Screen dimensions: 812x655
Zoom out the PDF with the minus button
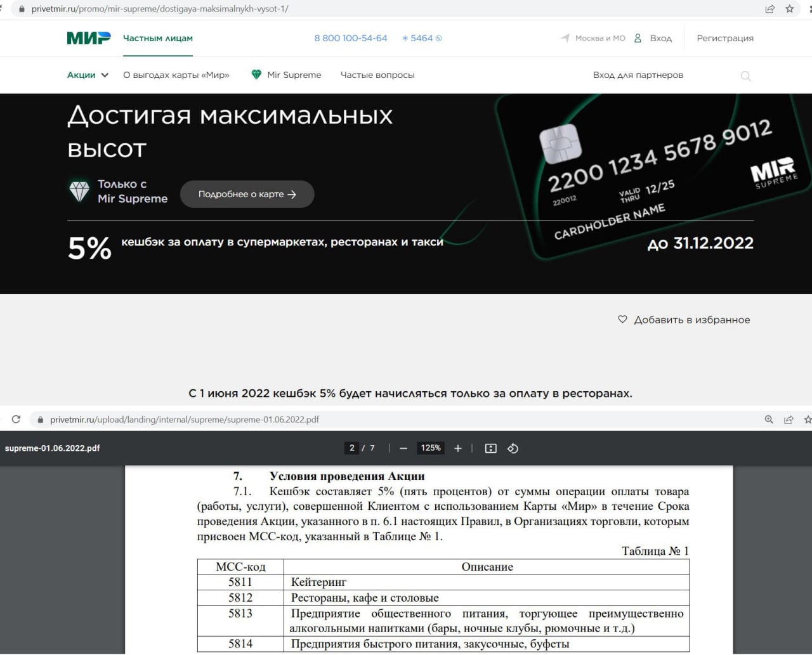pyautogui.click(x=403, y=448)
